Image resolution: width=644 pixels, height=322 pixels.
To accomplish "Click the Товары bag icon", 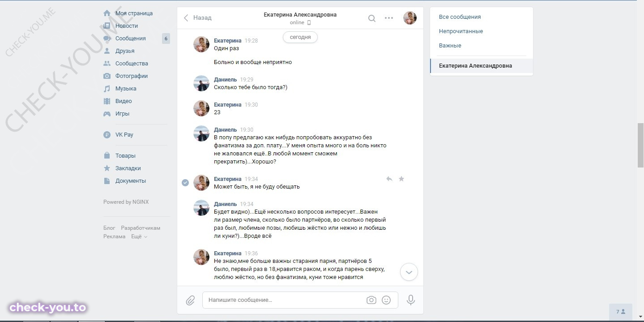I will (107, 156).
